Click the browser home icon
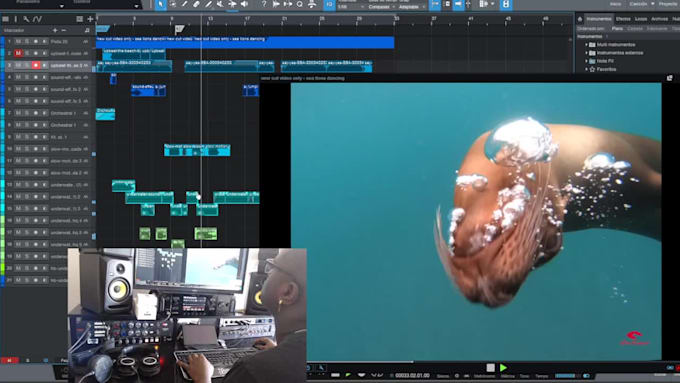The image size is (680, 383). point(580,19)
